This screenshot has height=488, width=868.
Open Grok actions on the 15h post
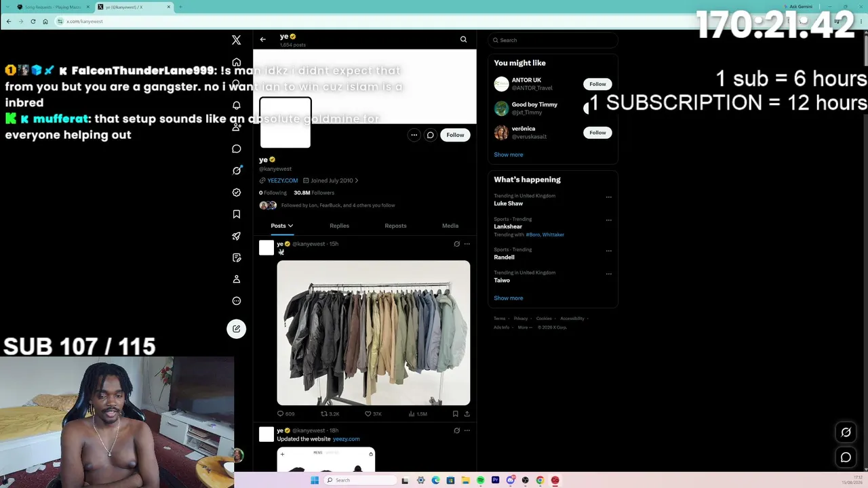point(456,244)
